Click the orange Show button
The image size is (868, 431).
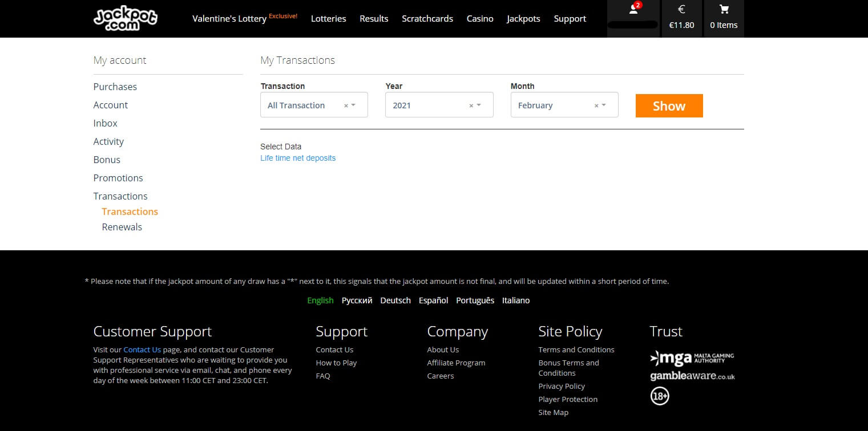pos(669,106)
